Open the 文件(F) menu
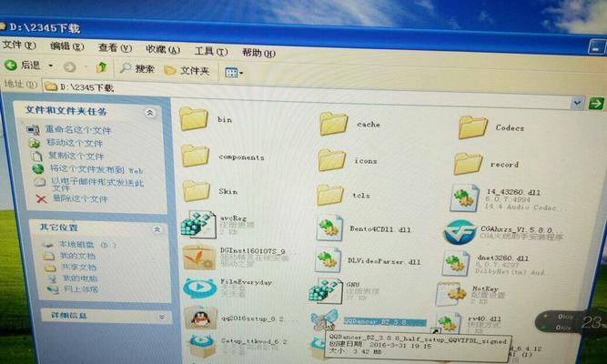 click(x=19, y=45)
